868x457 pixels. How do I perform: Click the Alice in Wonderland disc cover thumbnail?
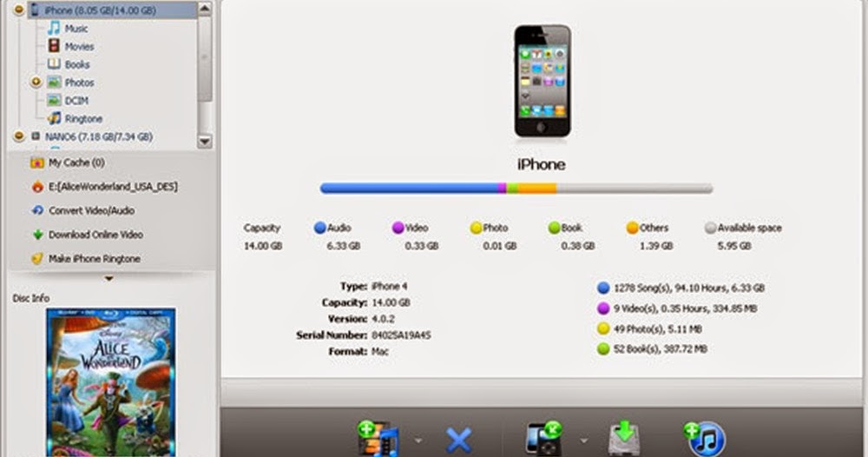click(x=111, y=382)
